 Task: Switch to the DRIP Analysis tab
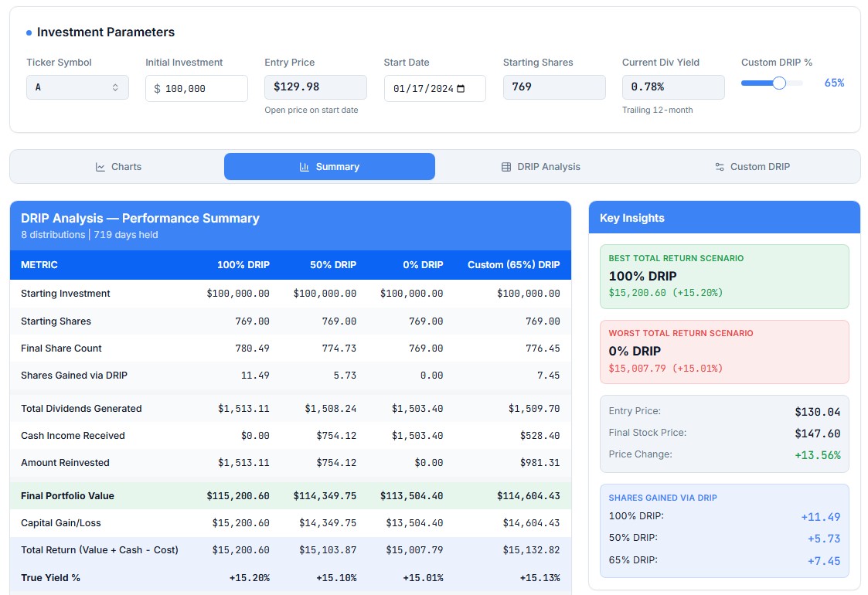point(540,167)
